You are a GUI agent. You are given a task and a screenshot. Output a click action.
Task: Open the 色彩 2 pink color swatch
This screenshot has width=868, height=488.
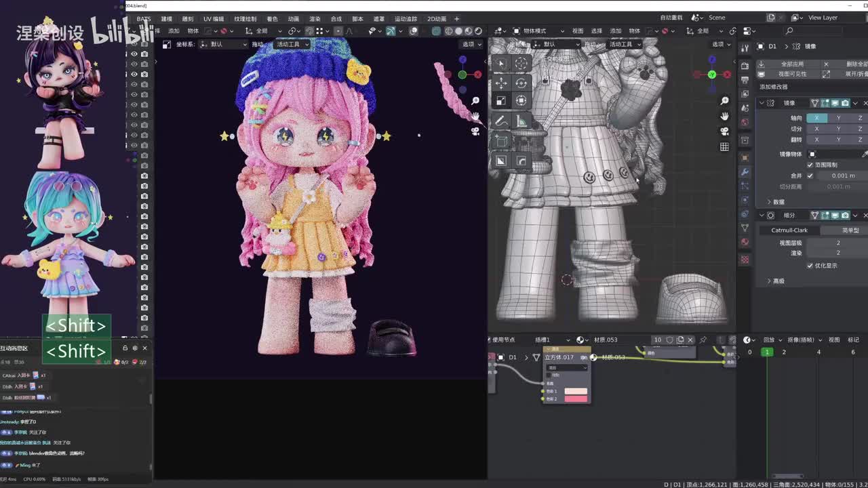click(576, 399)
